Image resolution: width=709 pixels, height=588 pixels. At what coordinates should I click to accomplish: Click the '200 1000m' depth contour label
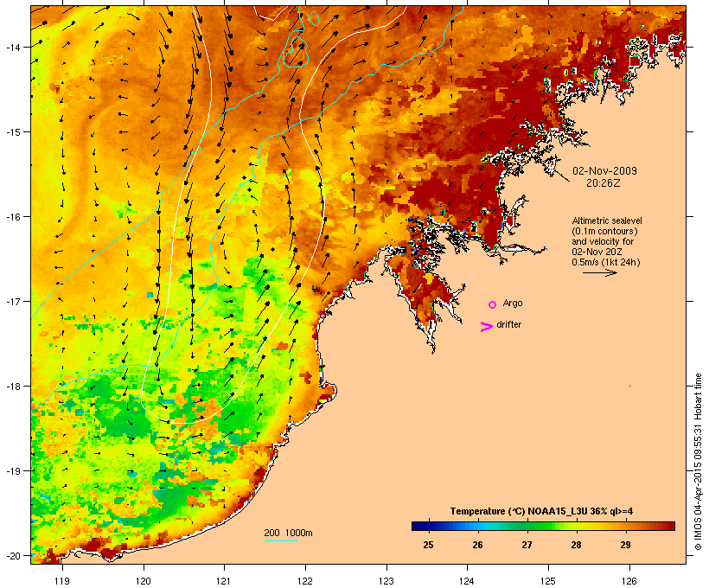coord(288,533)
